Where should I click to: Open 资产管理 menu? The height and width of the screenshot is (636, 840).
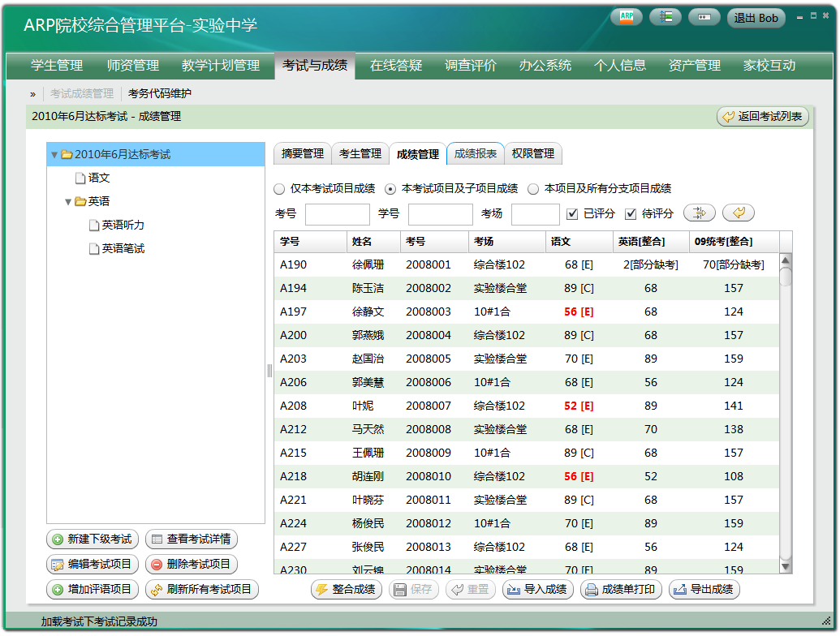point(694,66)
